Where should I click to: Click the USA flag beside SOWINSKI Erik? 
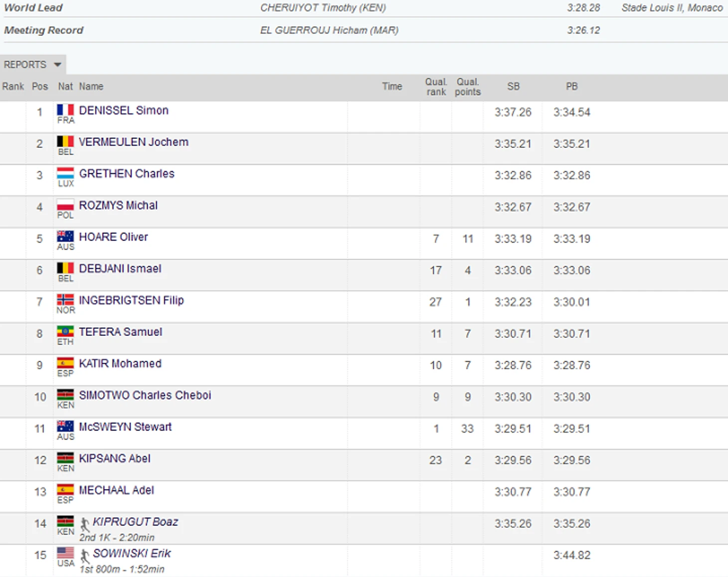coord(65,553)
